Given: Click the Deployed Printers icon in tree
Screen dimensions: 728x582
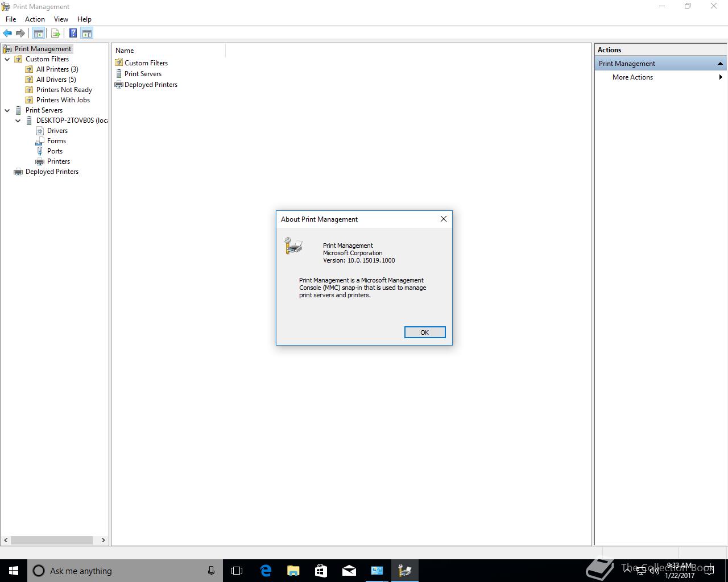Looking at the screenshot, I should point(18,172).
